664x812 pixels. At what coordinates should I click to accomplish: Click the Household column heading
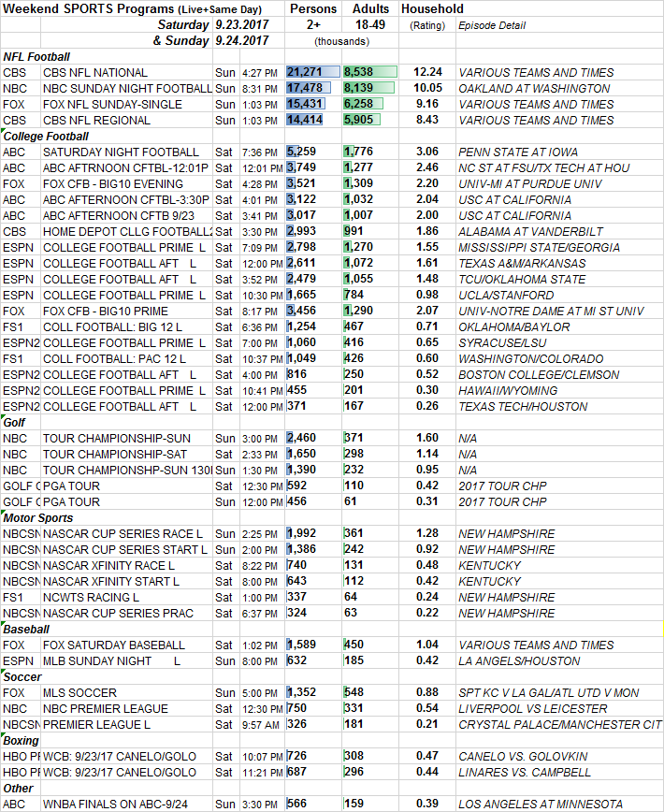[x=431, y=8]
